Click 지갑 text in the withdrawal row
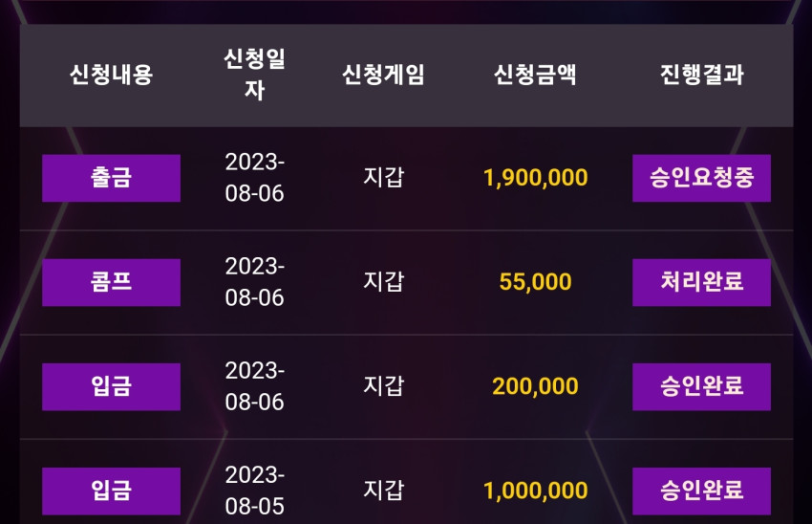 click(x=383, y=177)
